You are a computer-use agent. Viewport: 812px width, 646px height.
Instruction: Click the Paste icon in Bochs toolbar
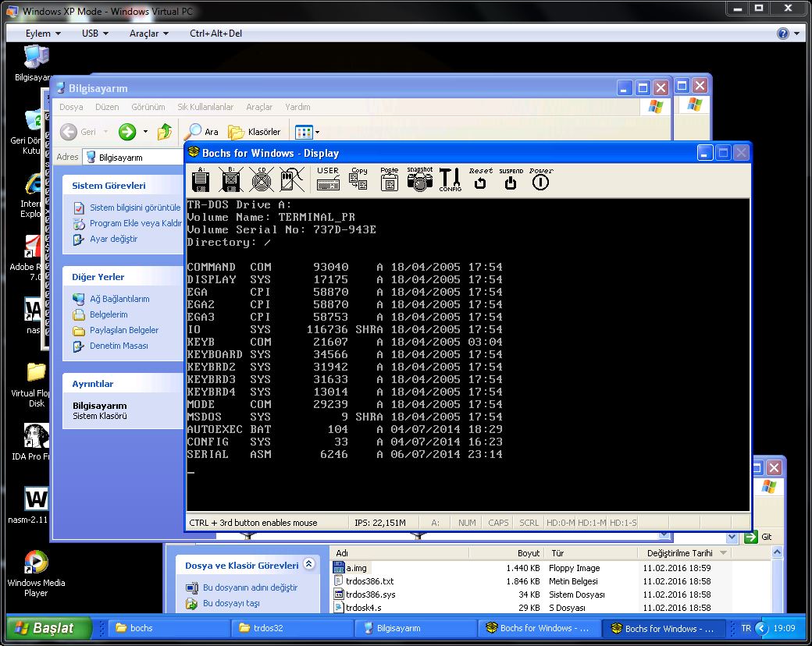(389, 179)
